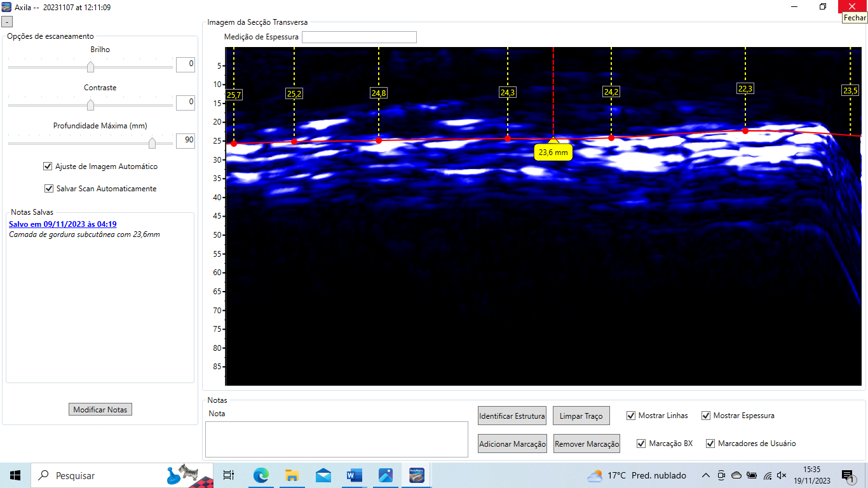Click the muted volume tray icon
Viewport: 868px width, 488px height.
click(x=782, y=475)
